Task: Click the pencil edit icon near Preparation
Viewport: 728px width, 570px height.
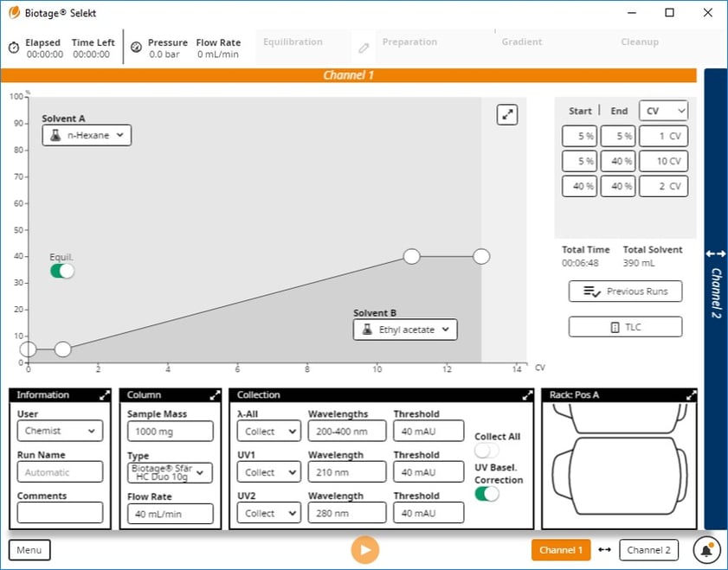Action: point(364,48)
